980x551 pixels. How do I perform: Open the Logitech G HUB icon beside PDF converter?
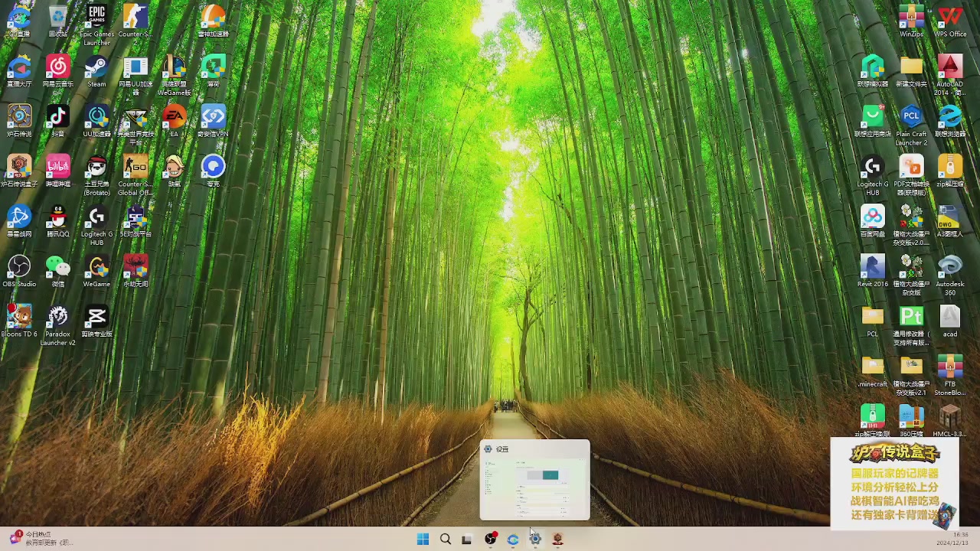click(873, 175)
